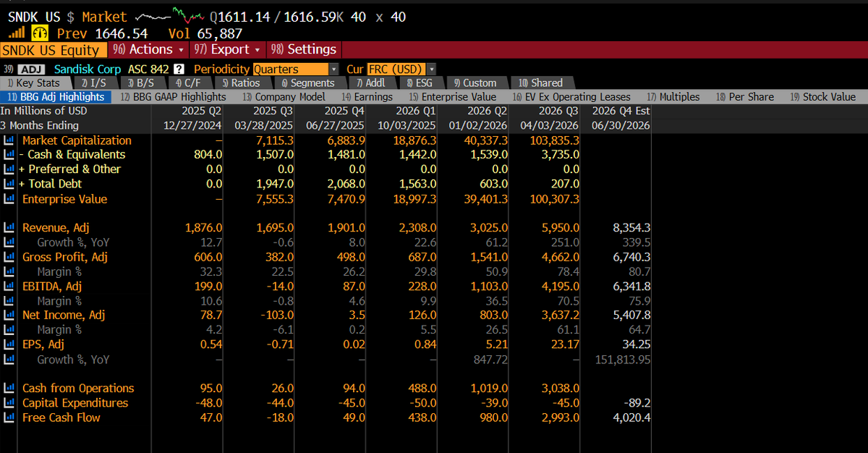Click the intraday sparkline price chart
The height and width of the screenshot is (453, 868).
169,14
